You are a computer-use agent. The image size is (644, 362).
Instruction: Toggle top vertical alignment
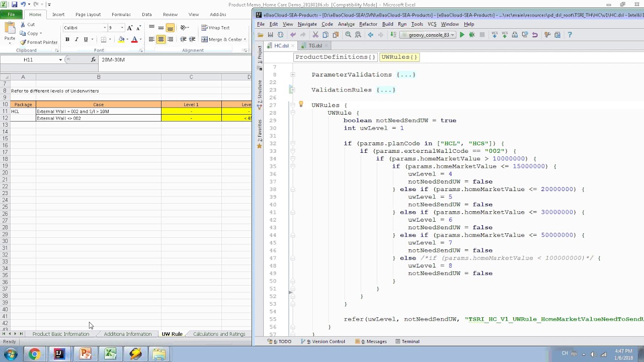point(151,28)
